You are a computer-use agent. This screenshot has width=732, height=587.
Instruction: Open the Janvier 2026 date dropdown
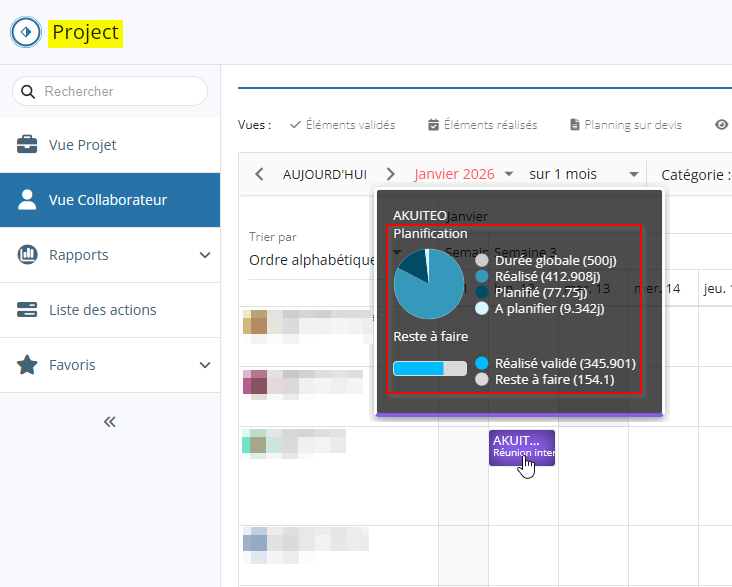click(x=464, y=174)
